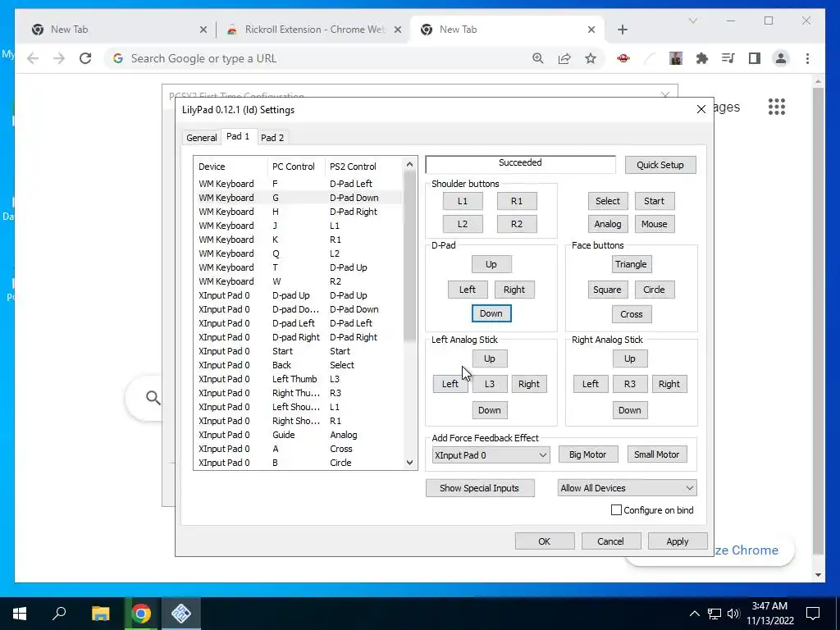Bind the L1 shoulder button

point(463,202)
